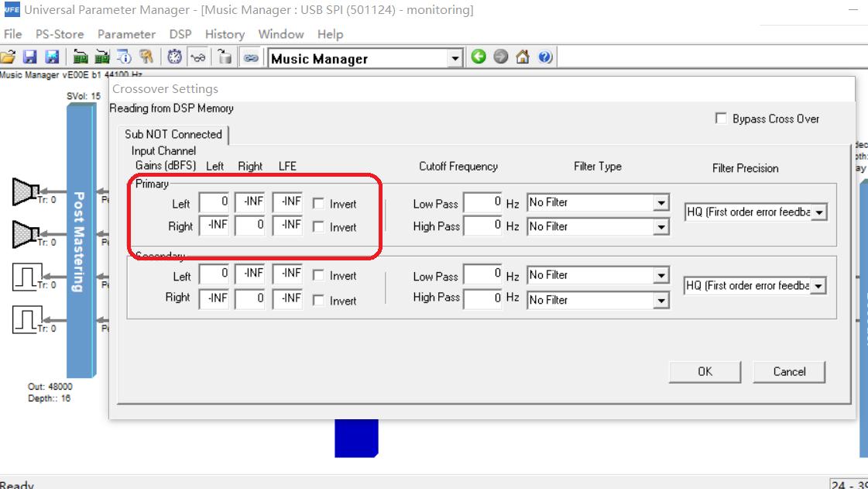Open the Secondary Filter Precision dropdown
Viewport: 868px width, 489px height.
818,285
